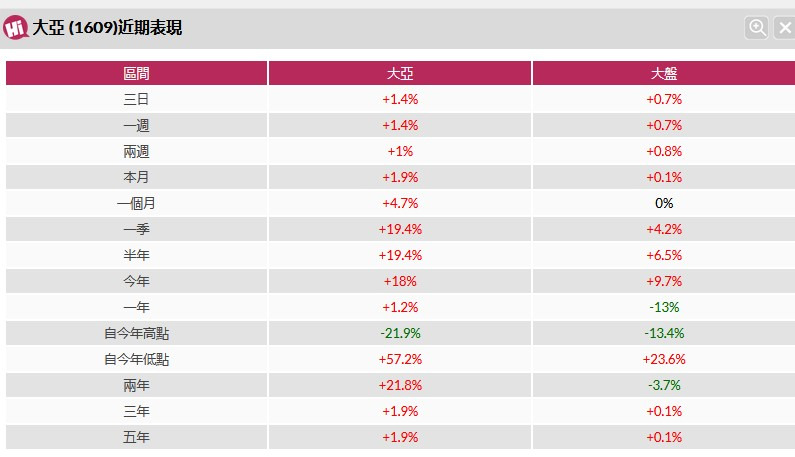Click the Hi logo icon
Screen dimensions: 795x457
16,28
